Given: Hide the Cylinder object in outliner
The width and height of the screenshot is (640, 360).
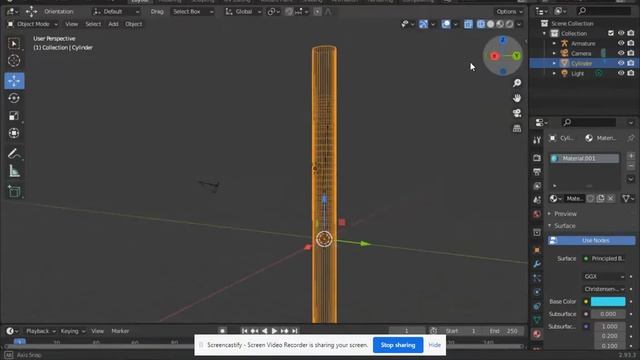Looking at the screenshot, I should [621, 63].
